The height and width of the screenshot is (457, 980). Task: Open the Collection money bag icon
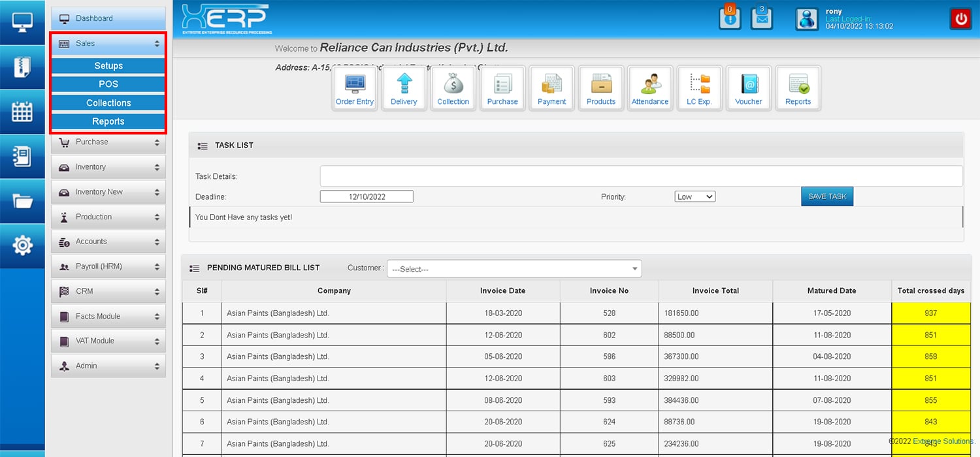click(453, 88)
